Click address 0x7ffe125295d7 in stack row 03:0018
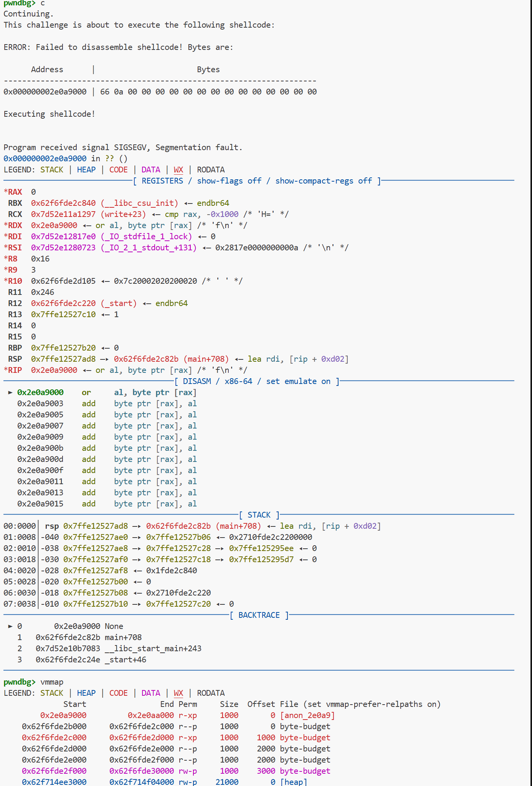Screen dimensions: 532x786 pyautogui.click(x=261, y=559)
